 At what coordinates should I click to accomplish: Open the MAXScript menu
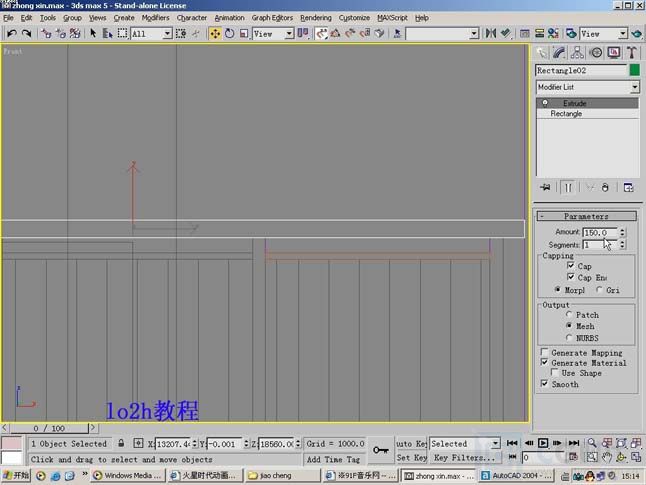coord(392,18)
